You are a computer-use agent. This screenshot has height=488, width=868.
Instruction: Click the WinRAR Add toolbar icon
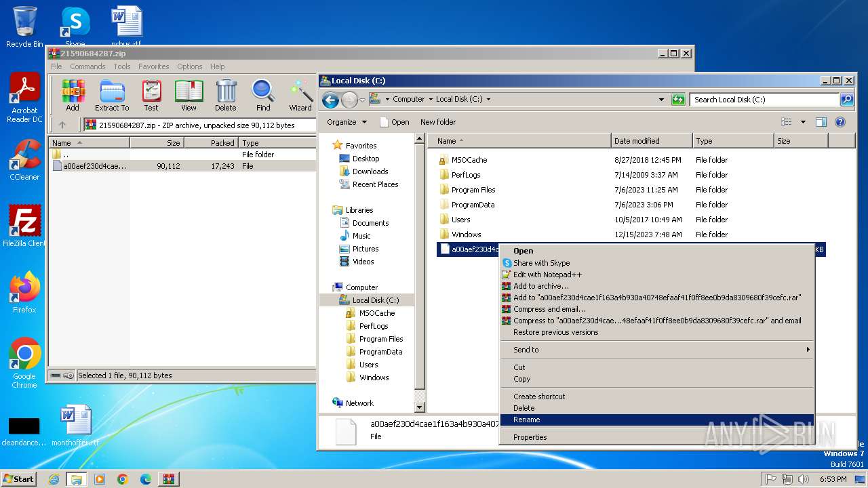tap(73, 95)
